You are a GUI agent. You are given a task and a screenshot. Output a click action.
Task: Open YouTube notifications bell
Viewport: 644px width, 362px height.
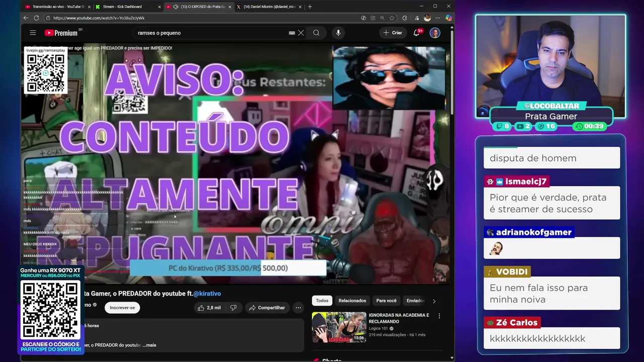[417, 33]
